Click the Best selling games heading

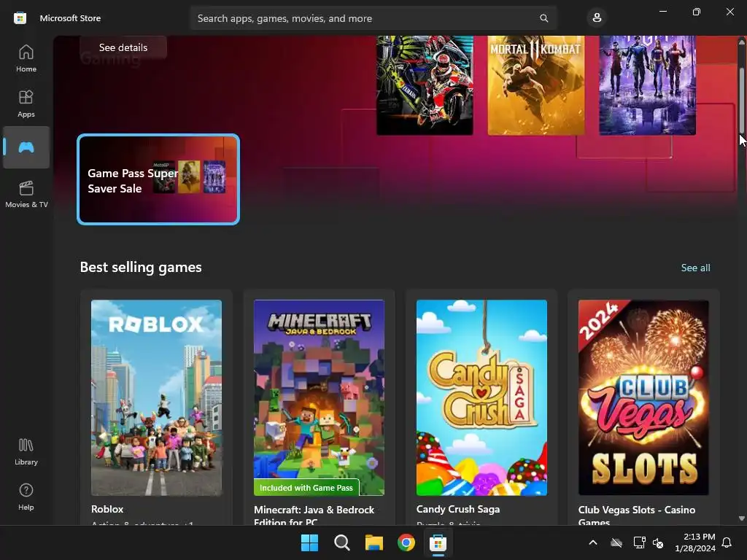coord(141,267)
